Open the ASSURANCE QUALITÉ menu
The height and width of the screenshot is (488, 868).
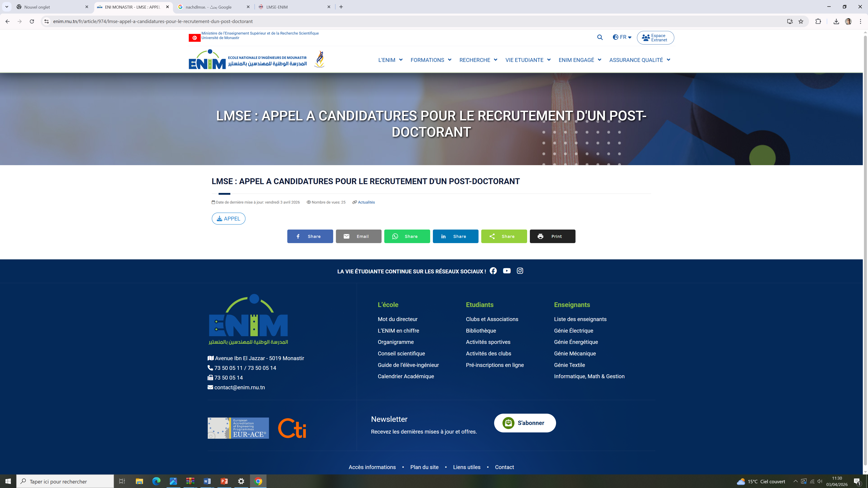click(639, 60)
